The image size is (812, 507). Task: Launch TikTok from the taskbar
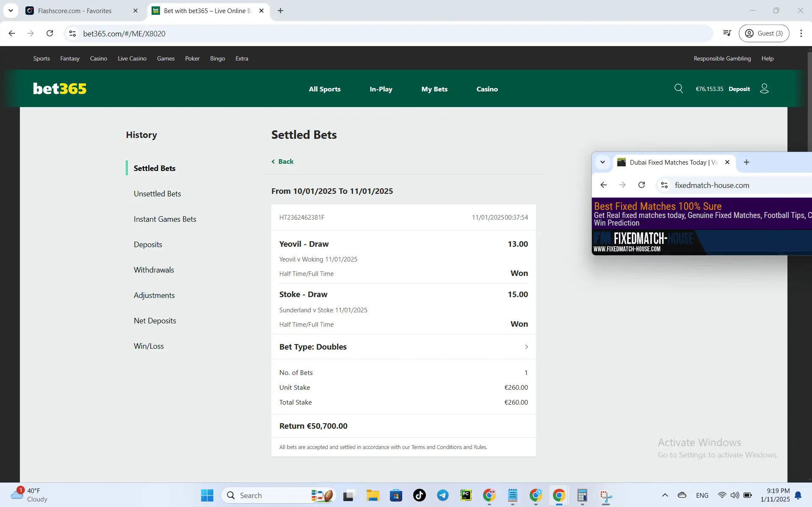[419, 495]
